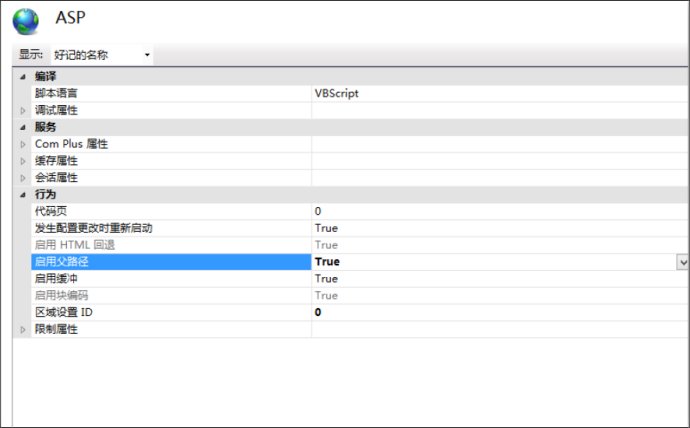
Task: Click the ASP globe icon in the header
Action: pyautogui.click(x=25, y=20)
